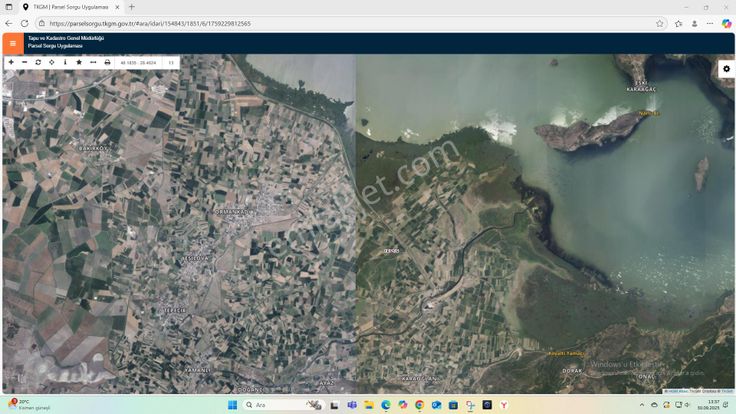736x414 pixels.
Task: Open the map settings gear panel
Action: click(726, 68)
